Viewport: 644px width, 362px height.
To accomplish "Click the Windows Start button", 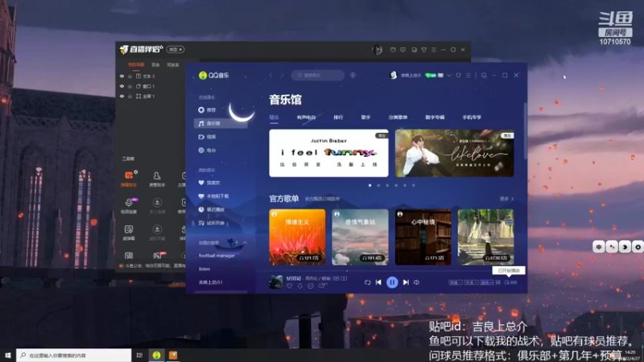I will (x=7, y=355).
